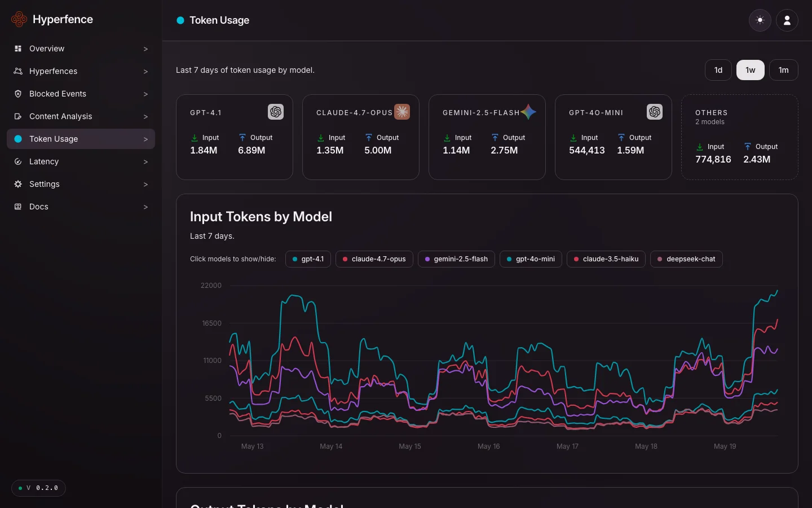
Task: Expand the Content Analysis chevron
Action: pyautogui.click(x=145, y=117)
